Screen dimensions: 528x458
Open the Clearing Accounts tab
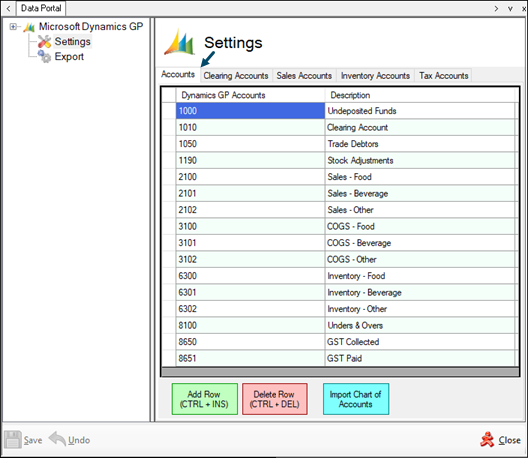(236, 76)
